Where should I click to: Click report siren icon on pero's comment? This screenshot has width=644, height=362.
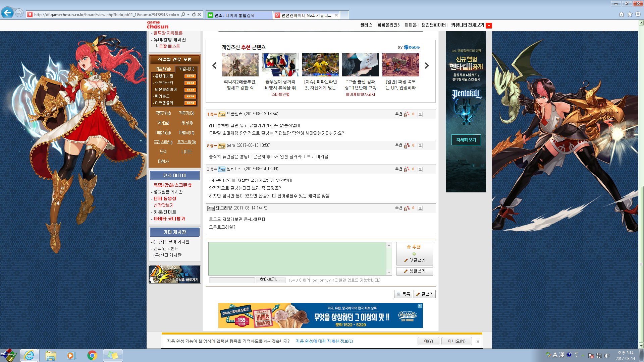pos(420,146)
